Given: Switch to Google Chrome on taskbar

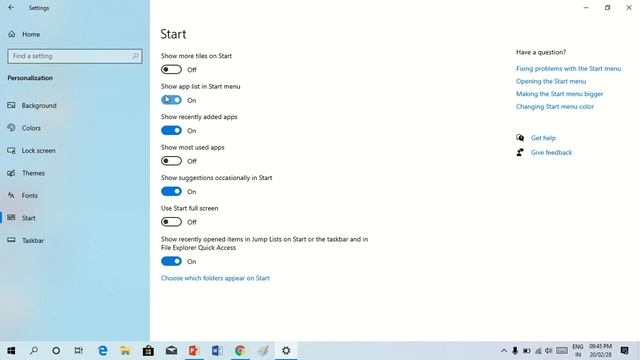Looking at the screenshot, I should (x=240, y=351).
